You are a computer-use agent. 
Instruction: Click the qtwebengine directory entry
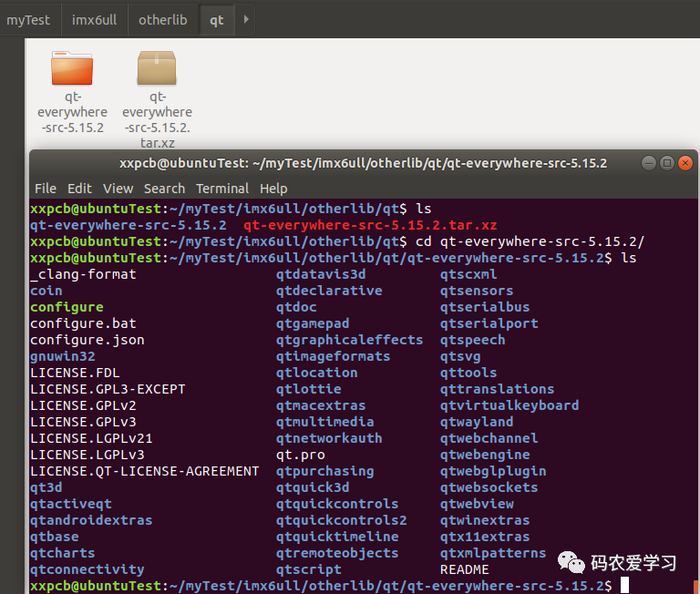point(485,455)
